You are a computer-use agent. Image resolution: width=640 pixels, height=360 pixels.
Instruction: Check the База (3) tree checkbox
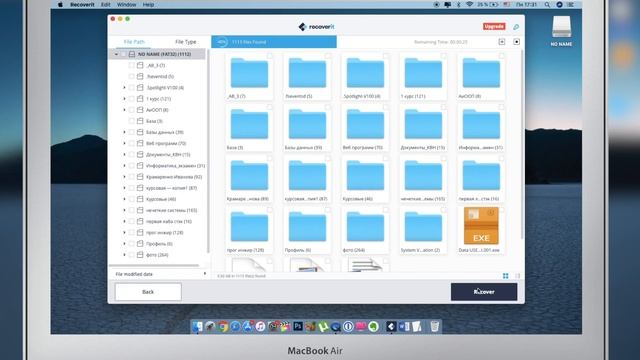point(131,121)
